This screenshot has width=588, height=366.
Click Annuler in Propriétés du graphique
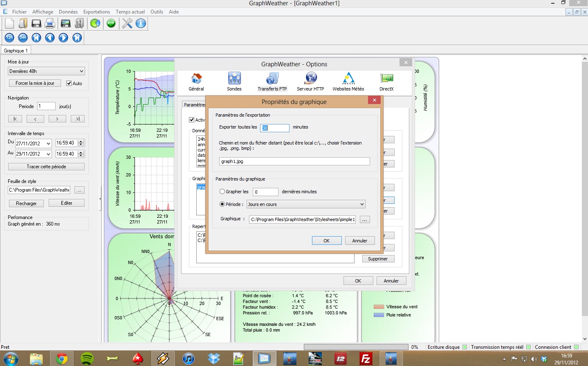point(360,241)
